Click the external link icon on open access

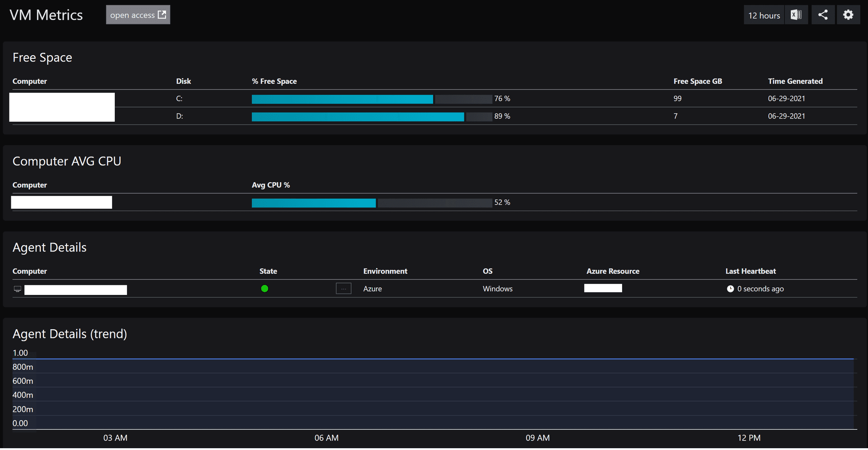[161, 14]
